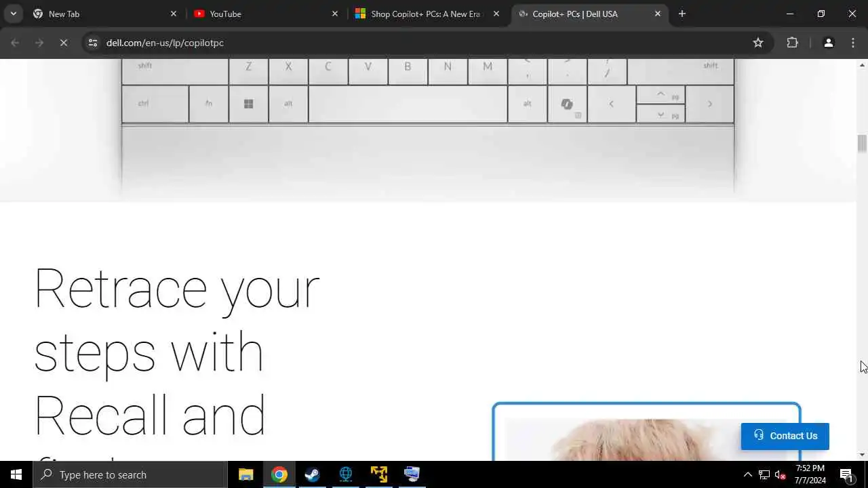Viewport: 868px width, 488px height.
Task: Open the Chrome profile icon
Action: (828, 43)
